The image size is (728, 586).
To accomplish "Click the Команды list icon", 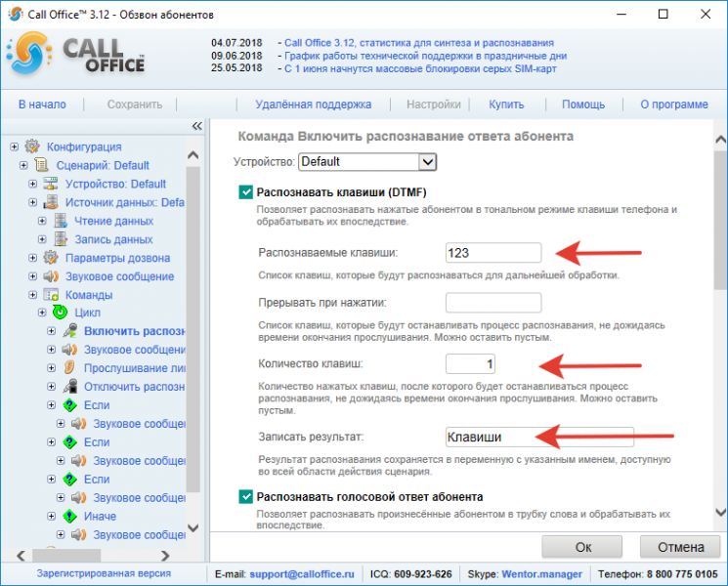I will (51, 295).
